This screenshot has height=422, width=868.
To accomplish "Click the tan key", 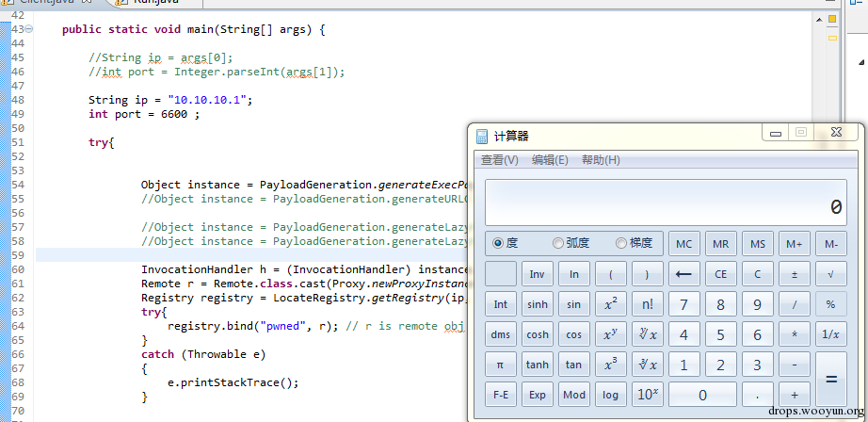I will tap(574, 365).
